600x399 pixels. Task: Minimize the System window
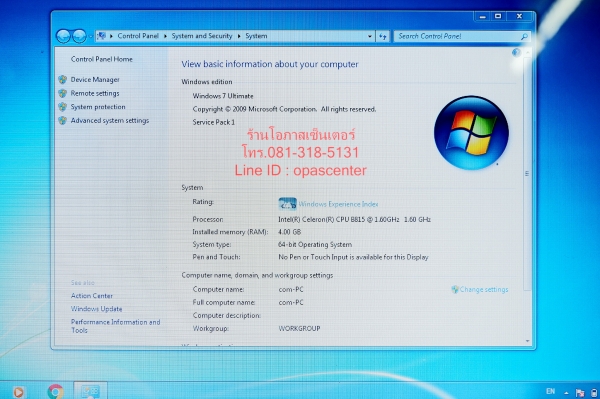483,16
